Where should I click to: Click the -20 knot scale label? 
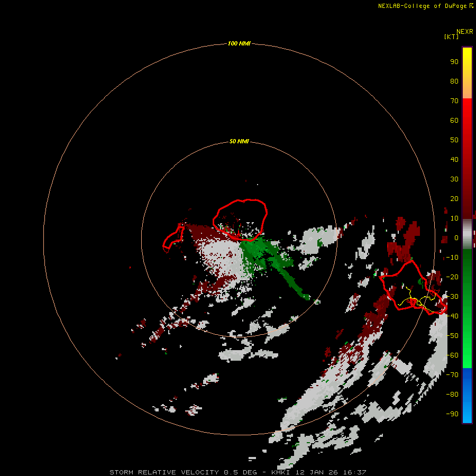point(452,277)
